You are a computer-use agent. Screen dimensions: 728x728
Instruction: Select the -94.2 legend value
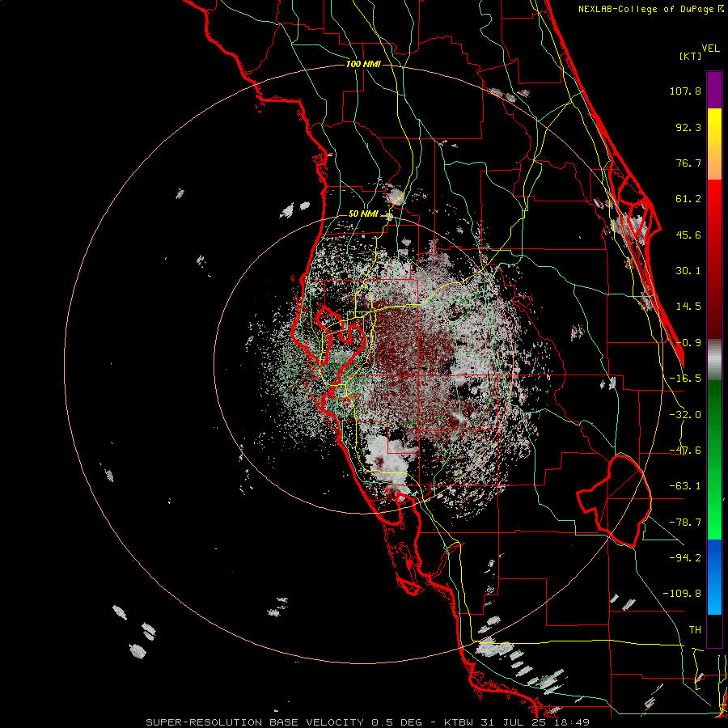(685, 557)
